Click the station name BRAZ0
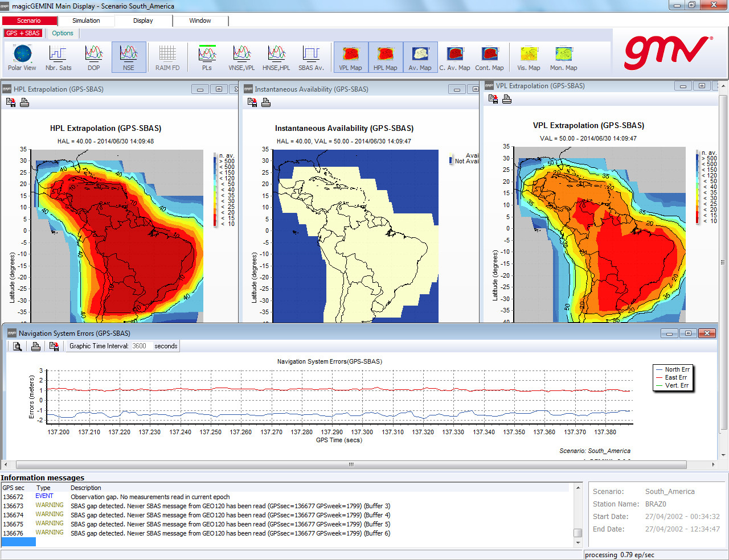 click(x=656, y=504)
